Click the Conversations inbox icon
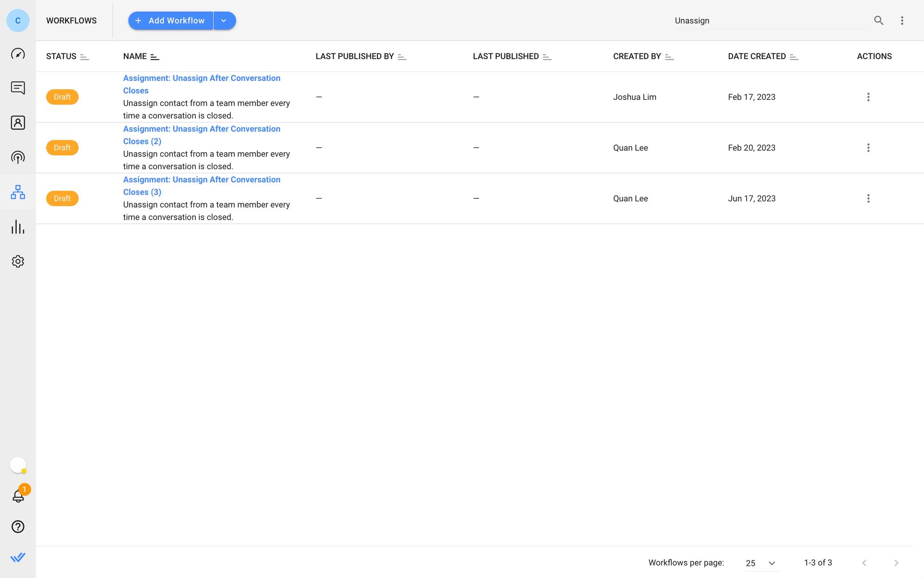Screen dimensions: 924x578 (x=18, y=87)
